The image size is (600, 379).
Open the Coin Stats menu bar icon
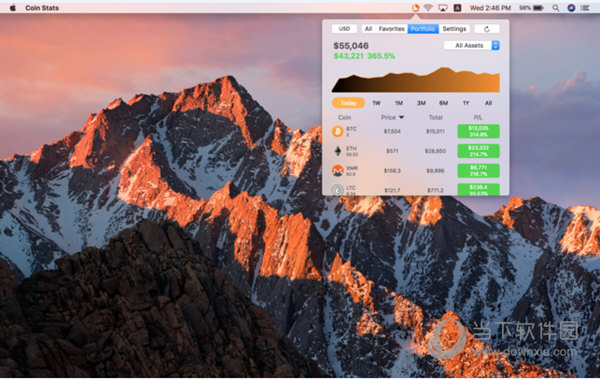tap(415, 8)
